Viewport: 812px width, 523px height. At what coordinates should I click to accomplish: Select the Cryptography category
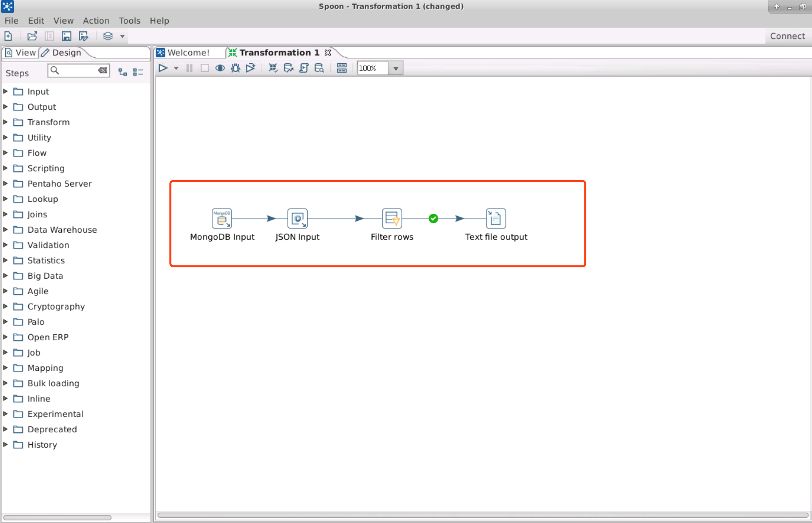[x=56, y=306]
